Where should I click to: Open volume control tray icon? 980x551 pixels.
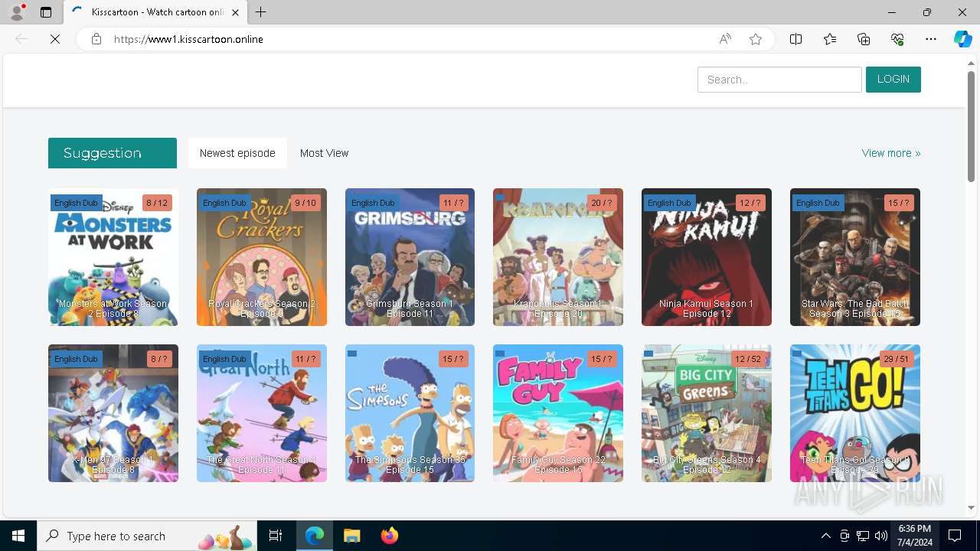pyautogui.click(x=881, y=536)
